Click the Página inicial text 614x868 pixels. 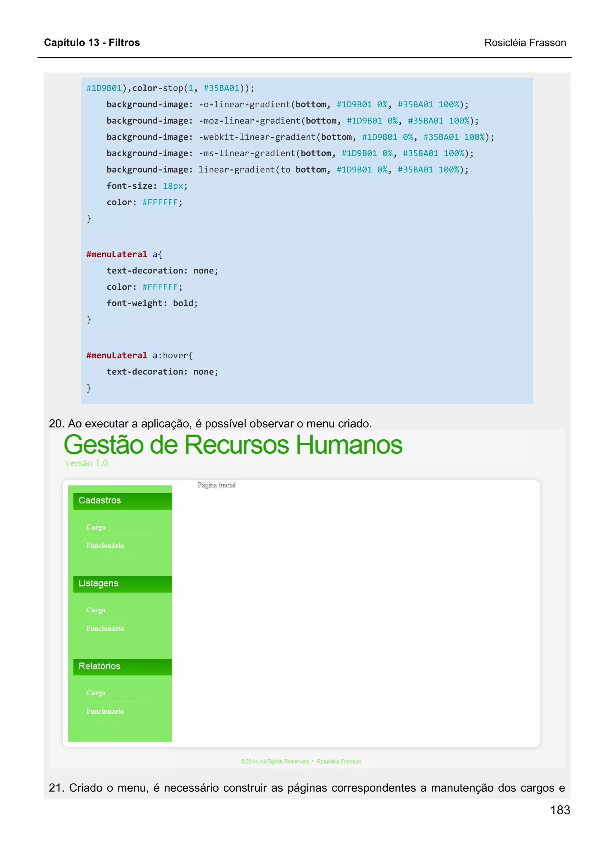pyautogui.click(x=216, y=485)
